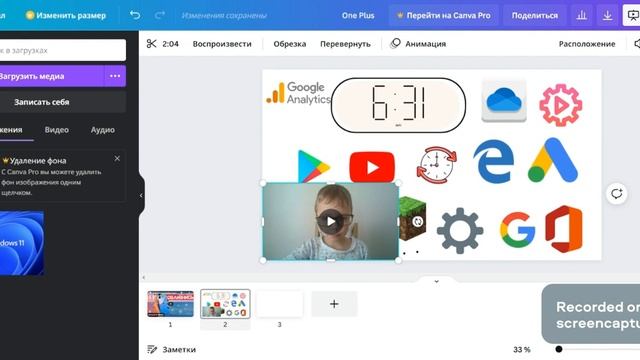Switch to the Аудио tab
The image size is (640, 360).
pos(103,130)
